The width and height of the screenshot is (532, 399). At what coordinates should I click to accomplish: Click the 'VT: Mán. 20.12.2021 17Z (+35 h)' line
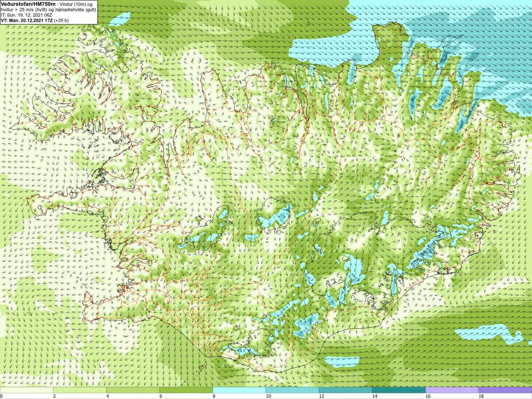click(x=35, y=20)
